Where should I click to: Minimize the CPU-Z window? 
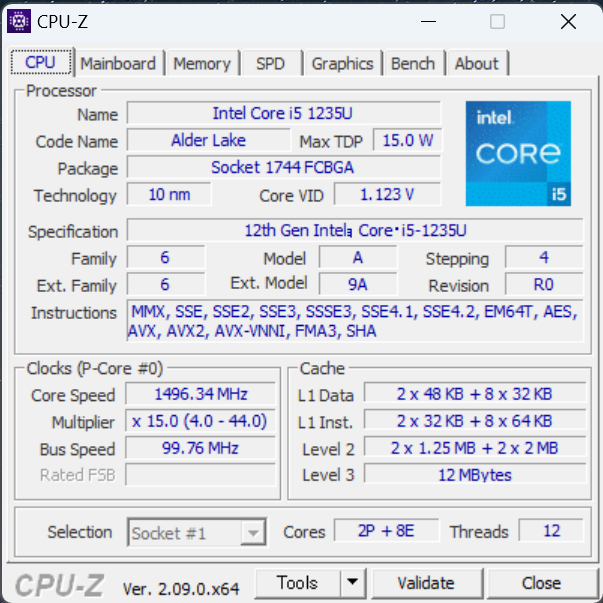pos(428,22)
